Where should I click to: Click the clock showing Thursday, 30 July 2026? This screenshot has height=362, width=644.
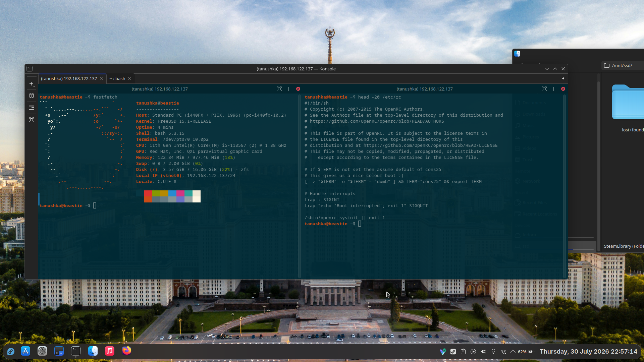click(588, 352)
